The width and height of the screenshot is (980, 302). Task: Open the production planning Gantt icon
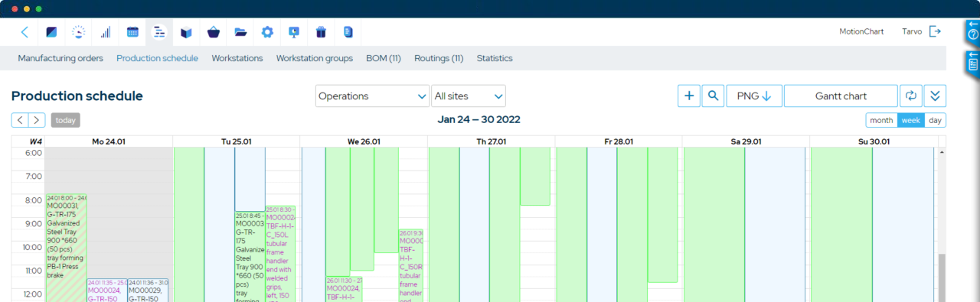click(159, 32)
